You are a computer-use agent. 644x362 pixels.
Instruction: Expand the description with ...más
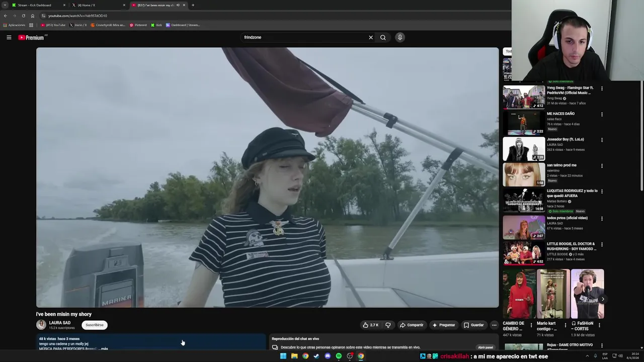[103, 348]
